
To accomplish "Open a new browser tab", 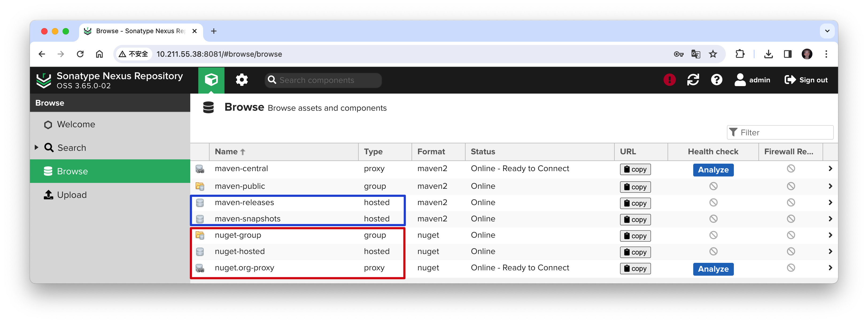I will click(213, 31).
